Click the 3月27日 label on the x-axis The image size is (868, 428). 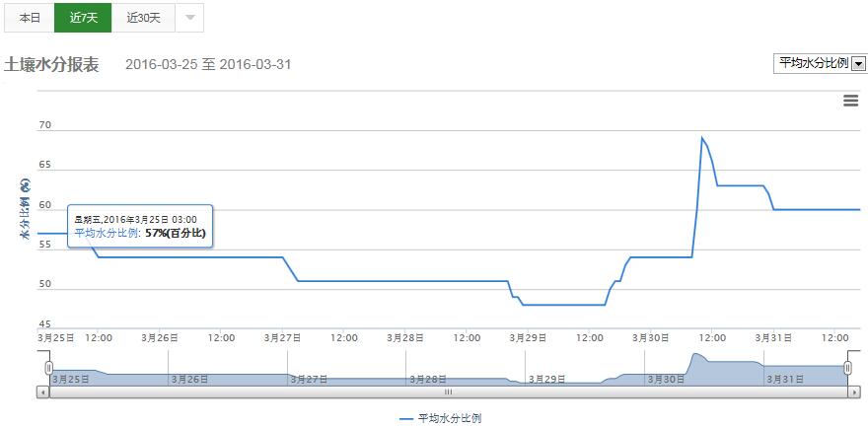tap(281, 337)
